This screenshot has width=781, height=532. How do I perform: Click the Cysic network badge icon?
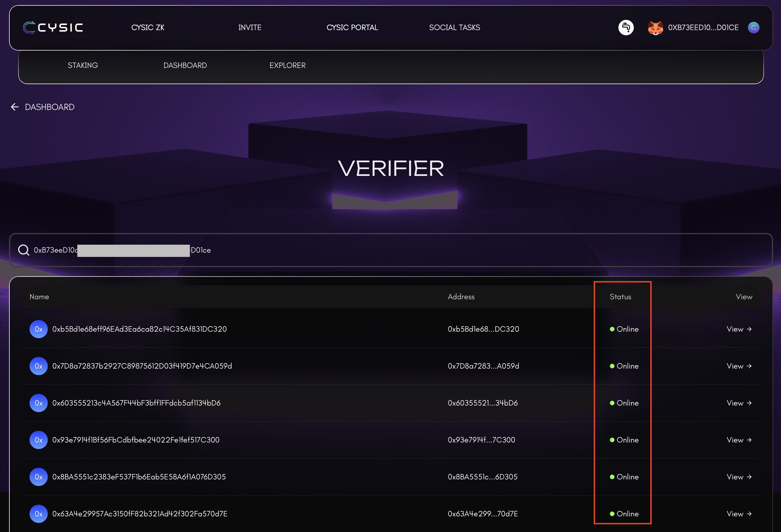pyautogui.click(x=753, y=28)
